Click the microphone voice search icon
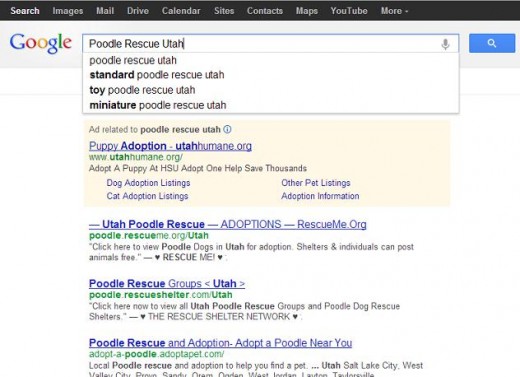 (445, 44)
